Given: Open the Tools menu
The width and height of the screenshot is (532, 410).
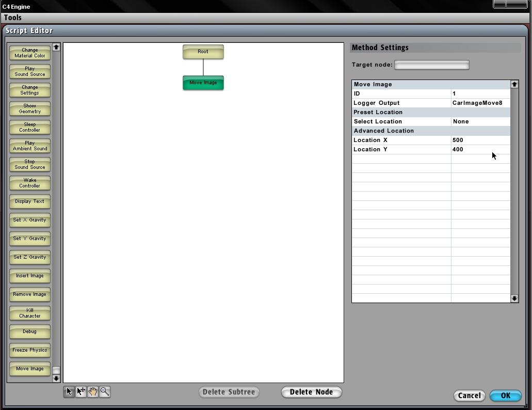Looking at the screenshot, I should 13,18.
